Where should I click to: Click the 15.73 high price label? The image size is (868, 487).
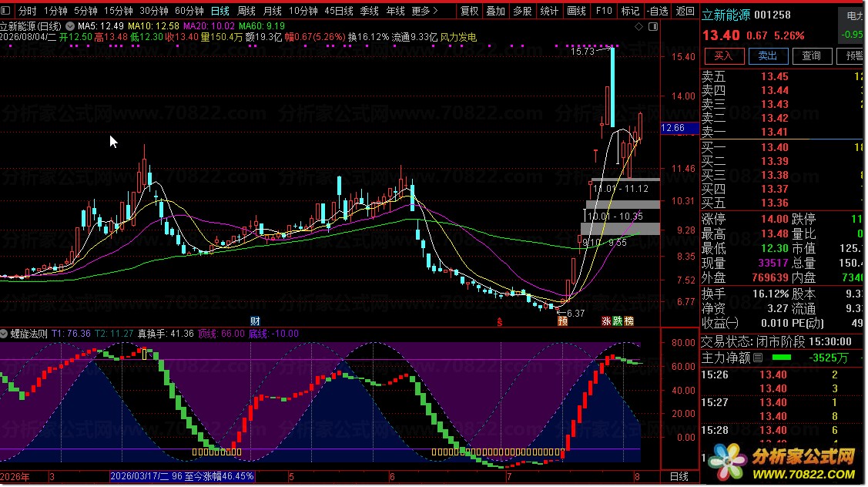(x=582, y=52)
